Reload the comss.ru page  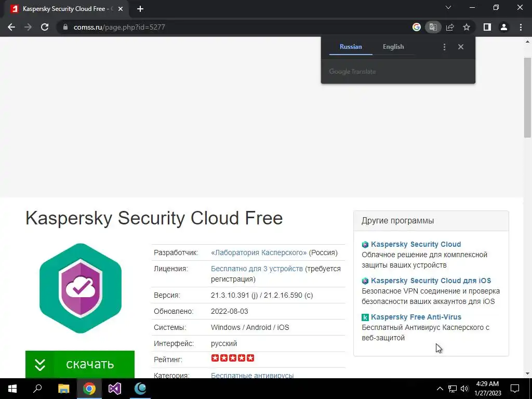click(x=45, y=27)
